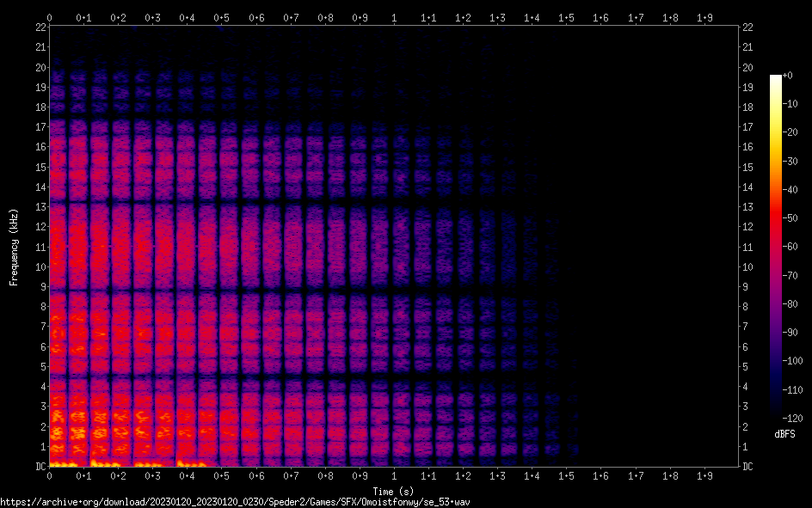Click the 22 label on the right frequency axis
812x508 pixels.
point(748,28)
